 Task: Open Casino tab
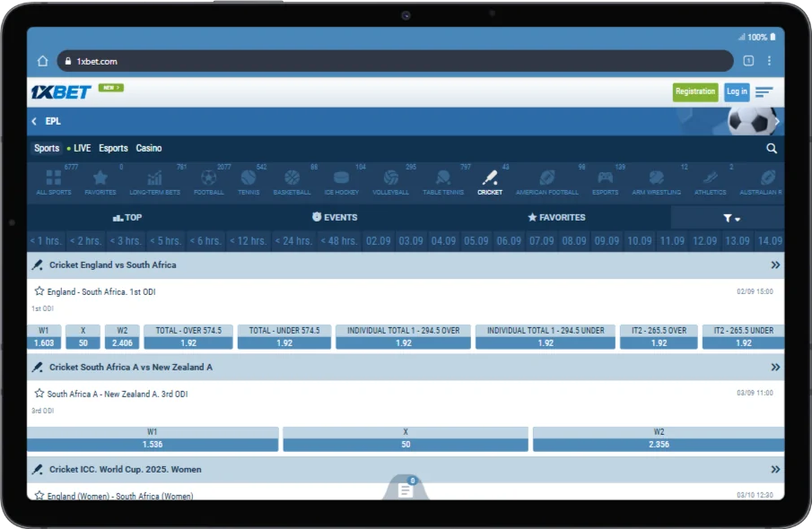tap(149, 148)
